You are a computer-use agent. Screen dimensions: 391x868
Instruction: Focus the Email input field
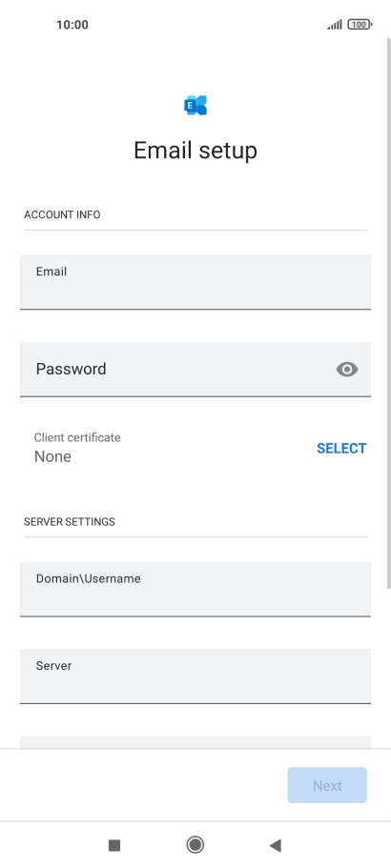195,282
